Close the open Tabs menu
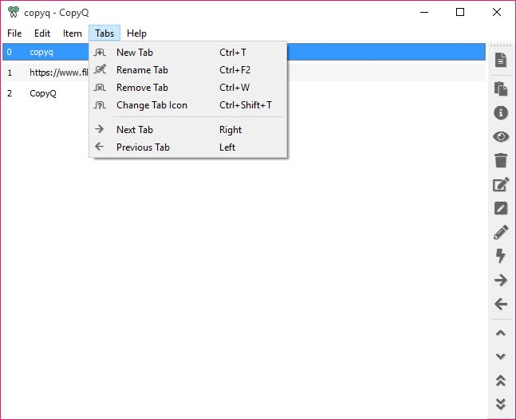This screenshot has height=420, width=516. (x=104, y=33)
